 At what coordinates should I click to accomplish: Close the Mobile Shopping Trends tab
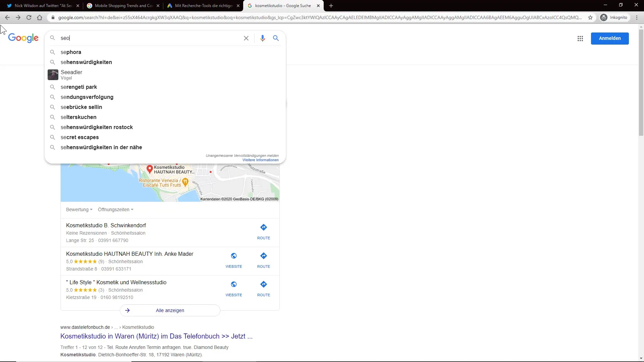coord(158,6)
